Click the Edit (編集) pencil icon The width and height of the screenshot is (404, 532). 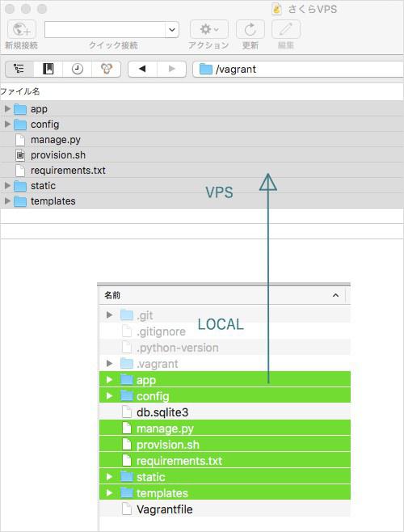click(285, 30)
